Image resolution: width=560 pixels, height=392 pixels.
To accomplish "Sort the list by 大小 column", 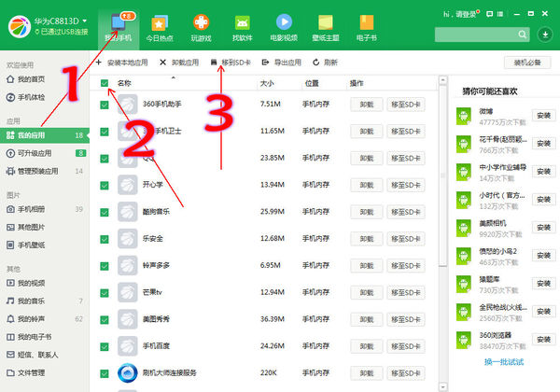I will pos(267,83).
